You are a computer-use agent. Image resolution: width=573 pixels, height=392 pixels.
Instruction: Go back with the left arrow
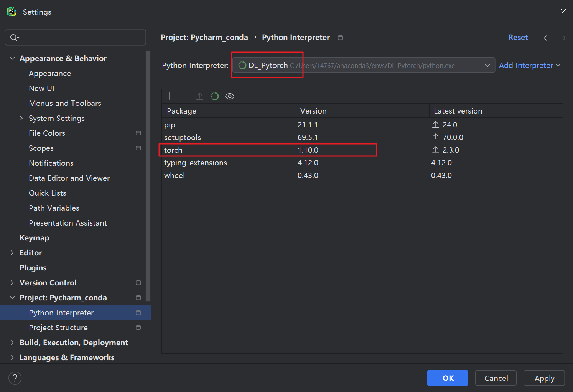[547, 38]
